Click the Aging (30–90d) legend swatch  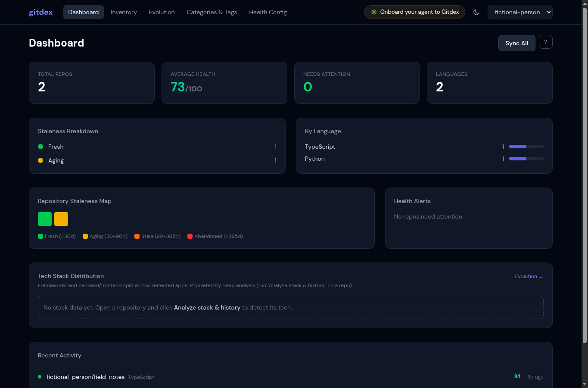(x=85, y=236)
